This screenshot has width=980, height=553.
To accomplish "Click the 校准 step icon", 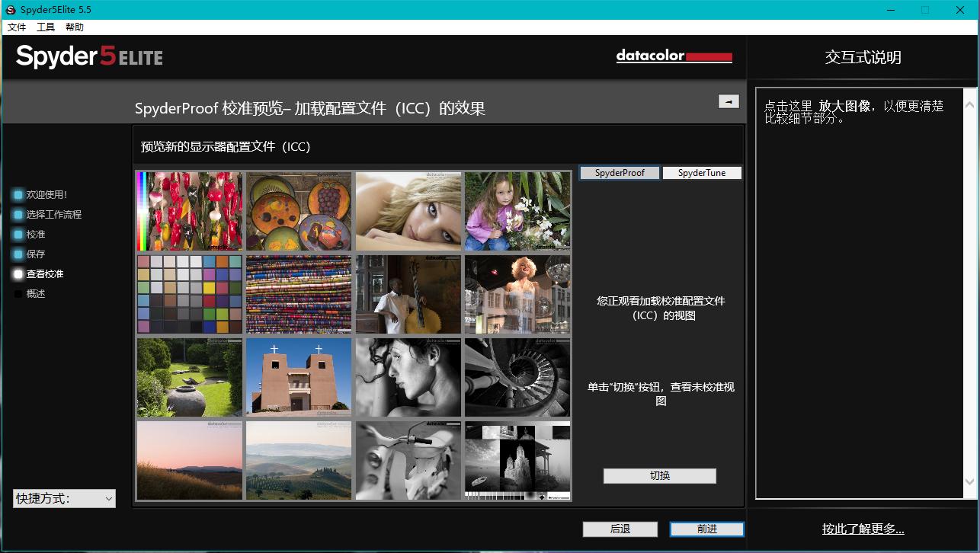I will 18,234.
